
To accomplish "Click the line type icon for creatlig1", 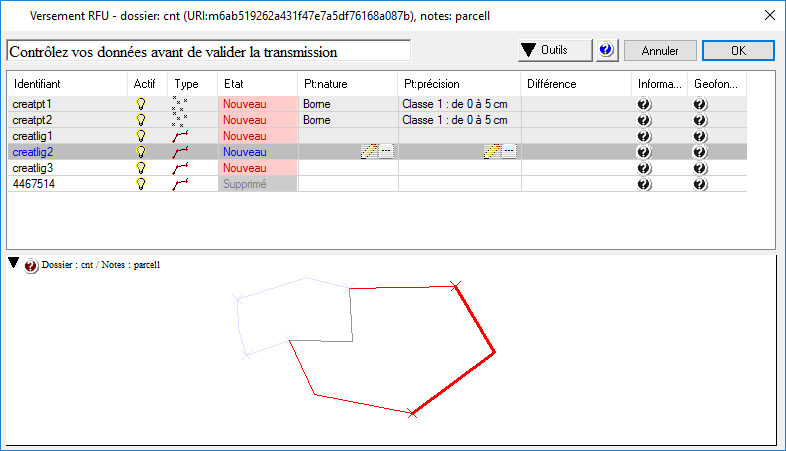I will (x=180, y=135).
